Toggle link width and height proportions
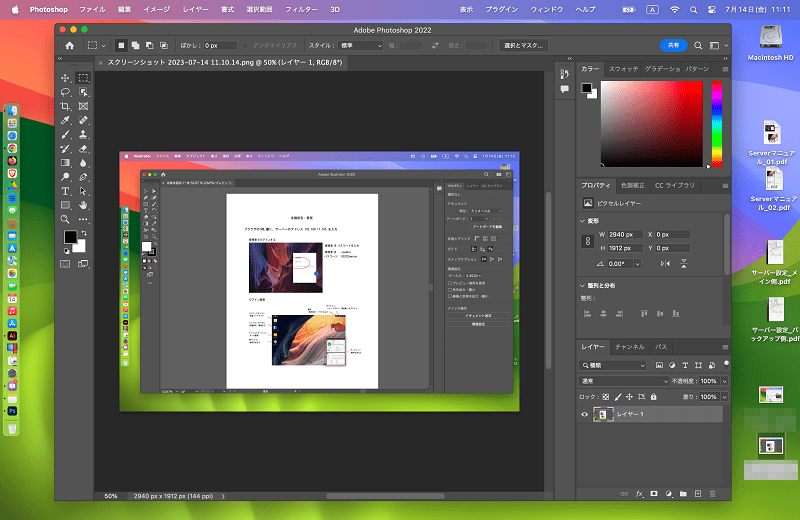 pyautogui.click(x=588, y=241)
